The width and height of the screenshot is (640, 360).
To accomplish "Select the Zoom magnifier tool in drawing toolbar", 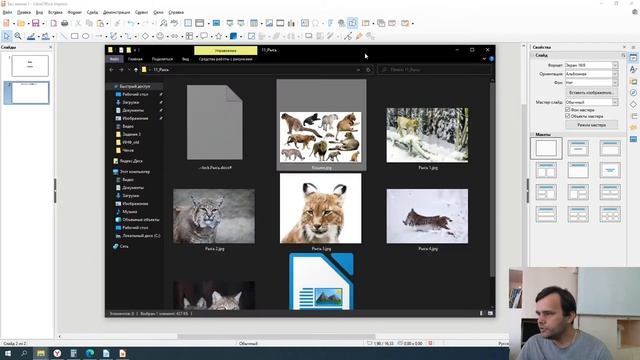I will click(18, 36).
